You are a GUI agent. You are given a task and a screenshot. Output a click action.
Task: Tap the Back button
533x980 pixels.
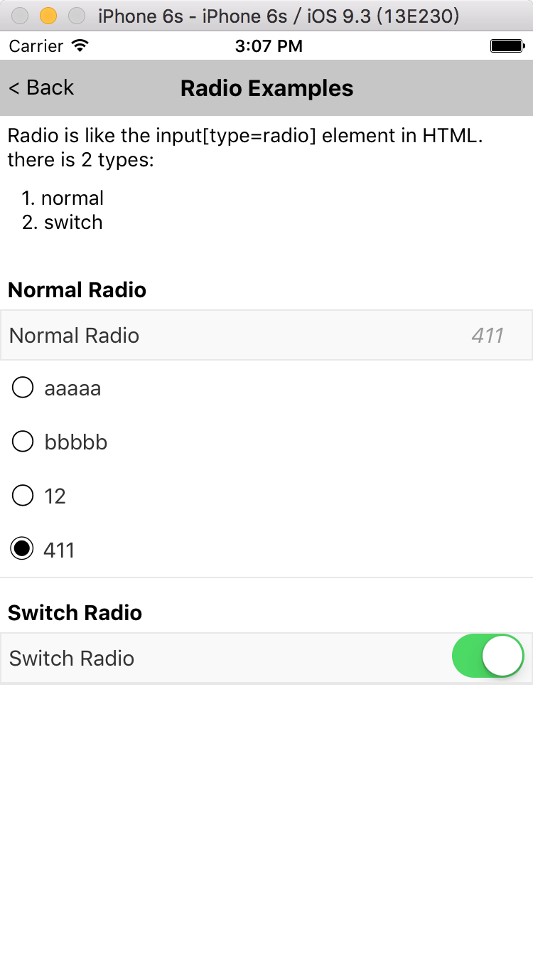click(x=41, y=87)
